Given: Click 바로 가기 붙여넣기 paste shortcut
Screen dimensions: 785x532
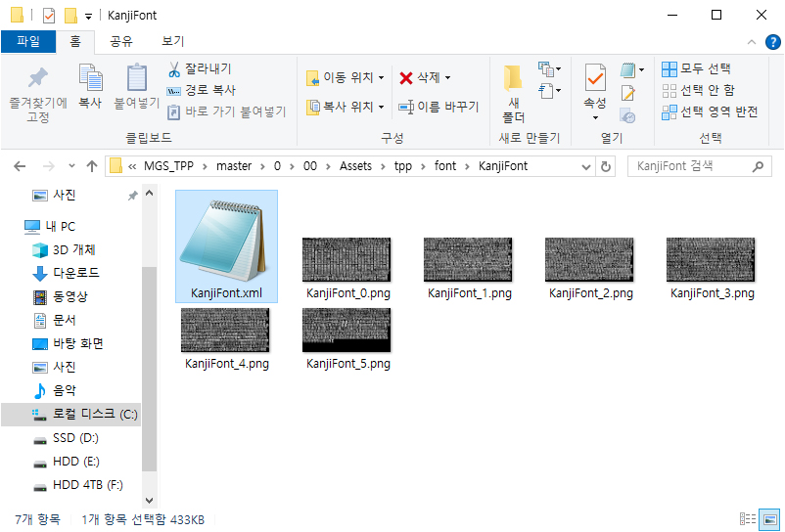Looking at the screenshot, I should coord(226,111).
